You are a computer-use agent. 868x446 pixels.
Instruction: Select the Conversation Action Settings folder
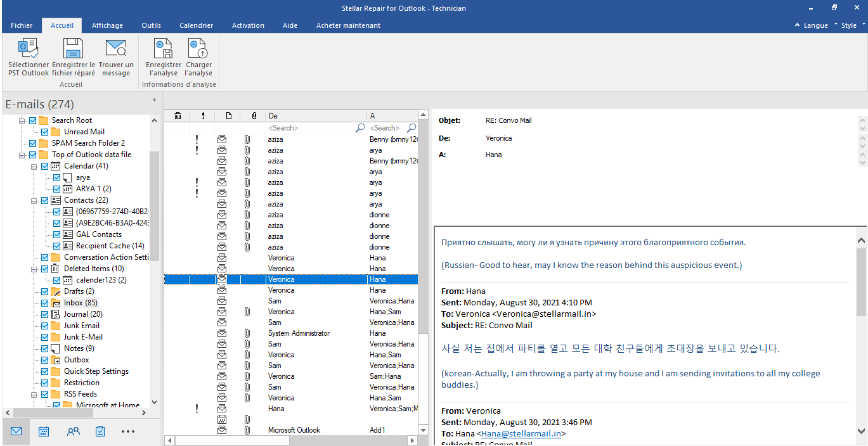pos(107,257)
